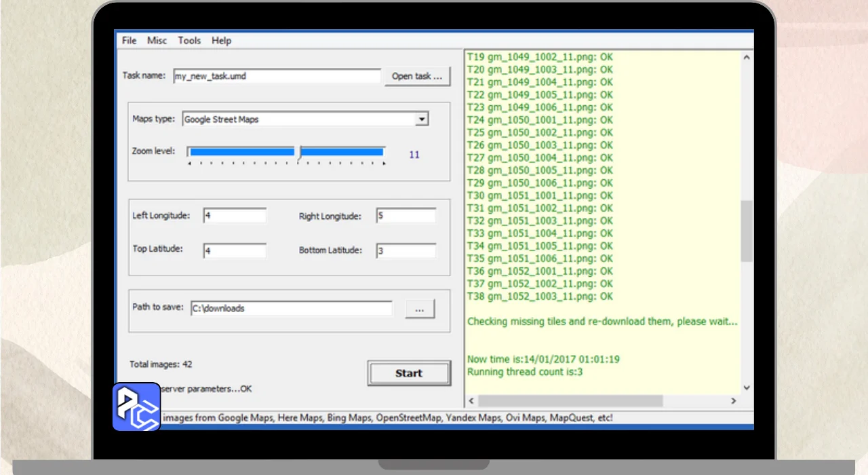Viewport: 868px width, 475px height.
Task: Click log line T20 gm_1049_1003_11.png
Action: (x=540, y=69)
